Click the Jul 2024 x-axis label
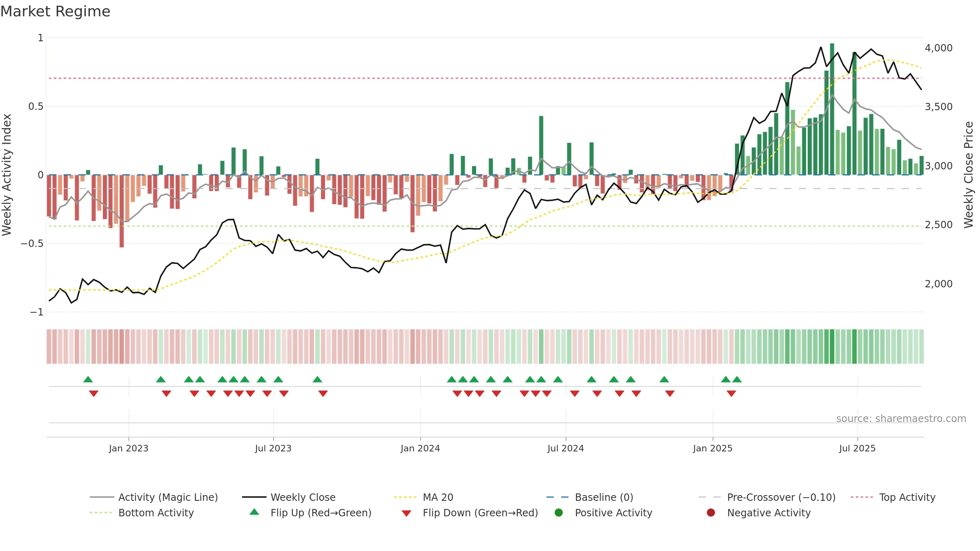The width and height of the screenshot is (980, 551). pyautogui.click(x=566, y=448)
